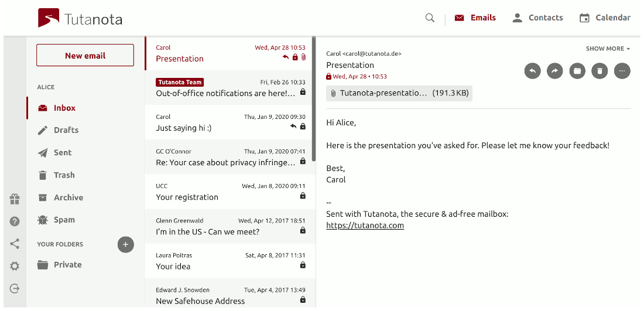The width and height of the screenshot is (644, 311).
Task: Download the Tutanota-presentation attachment
Action: point(399,93)
